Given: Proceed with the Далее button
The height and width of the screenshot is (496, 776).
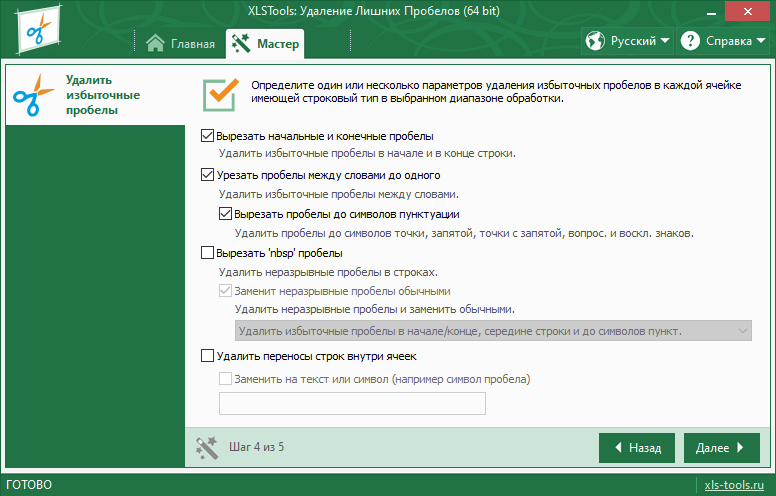Looking at the screenshot, I should click(x=722, y=448).
